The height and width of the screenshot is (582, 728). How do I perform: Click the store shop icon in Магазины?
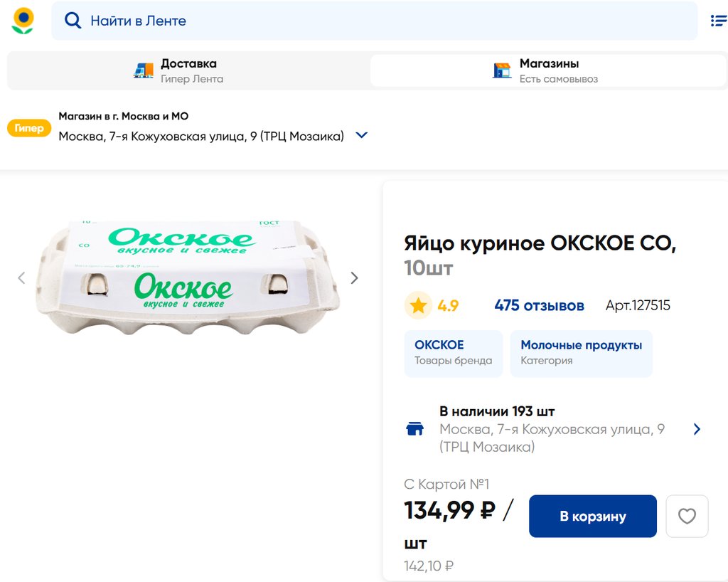[502, 70]
